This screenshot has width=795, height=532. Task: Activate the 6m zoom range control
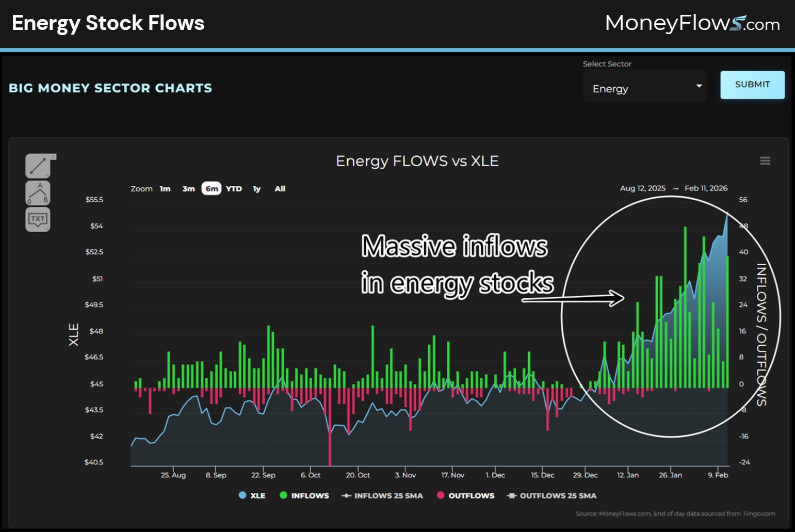pyautogui.click(x=211, y=188)
